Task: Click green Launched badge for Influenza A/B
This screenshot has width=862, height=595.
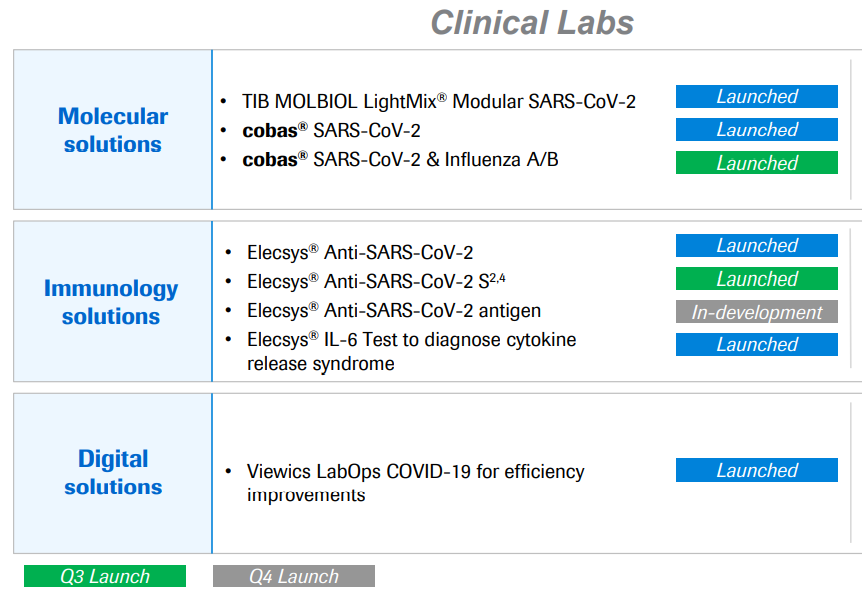Action: coord(756,163)
